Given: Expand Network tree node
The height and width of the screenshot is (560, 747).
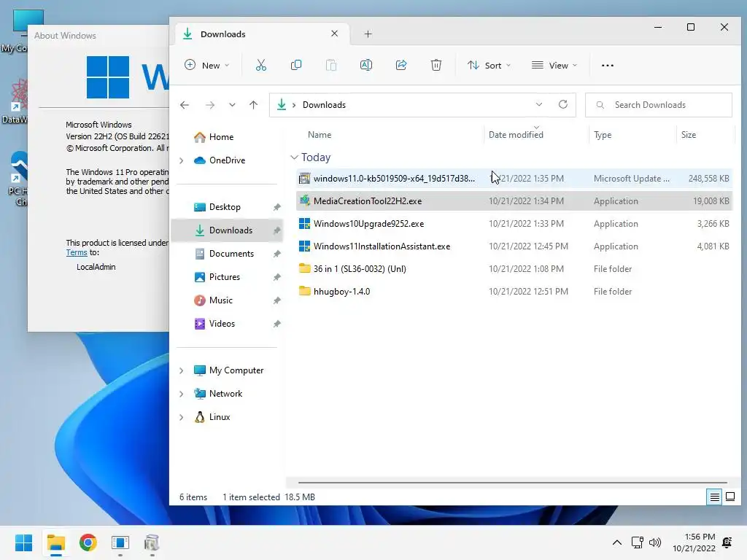Looking at the screenshot, I should point(182,394).
